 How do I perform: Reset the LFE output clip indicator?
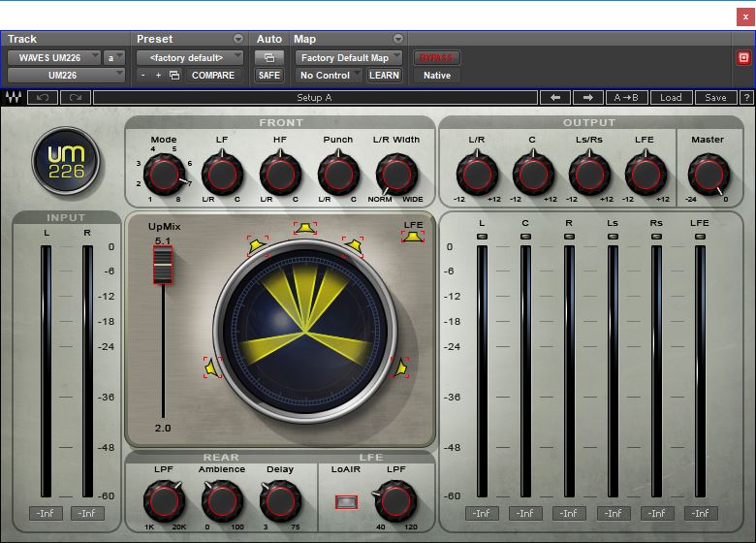pyautogui.click(x=700, y=237)
